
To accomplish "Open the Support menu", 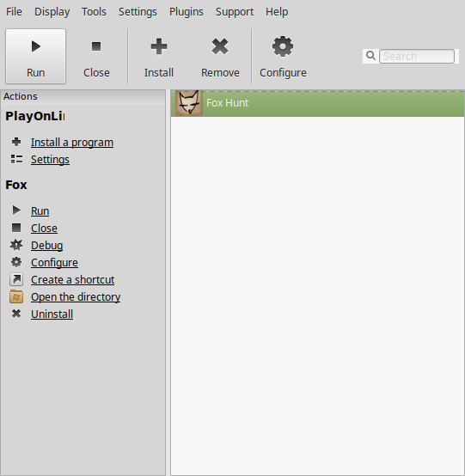I will coord(235,11).
